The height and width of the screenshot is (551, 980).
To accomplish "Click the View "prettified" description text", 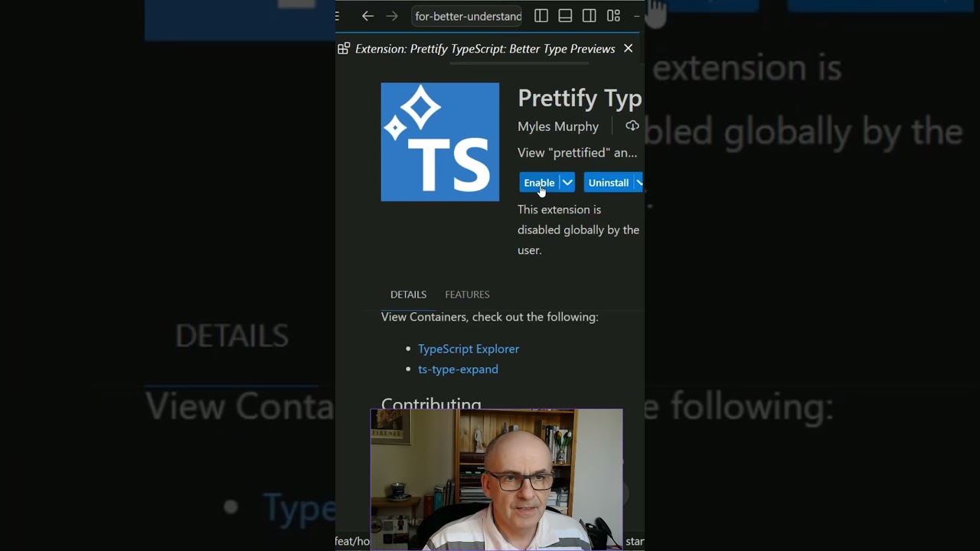I will pyautogui.click(x=577, y=152).
